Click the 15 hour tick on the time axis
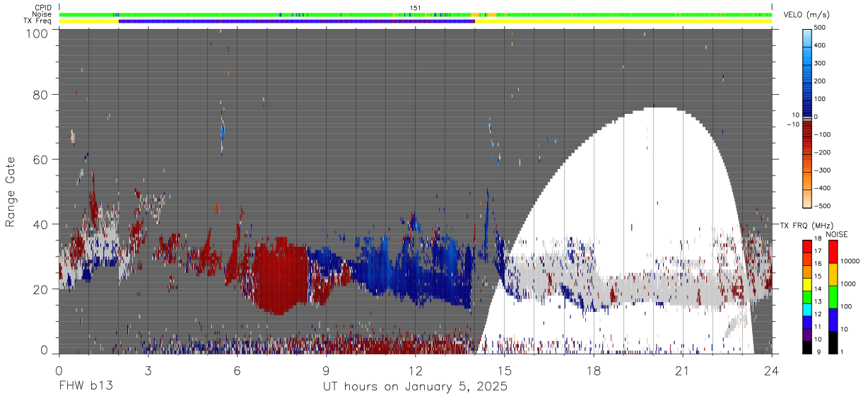The height and width of the screenshot is (401, 868). click(504, 370)
